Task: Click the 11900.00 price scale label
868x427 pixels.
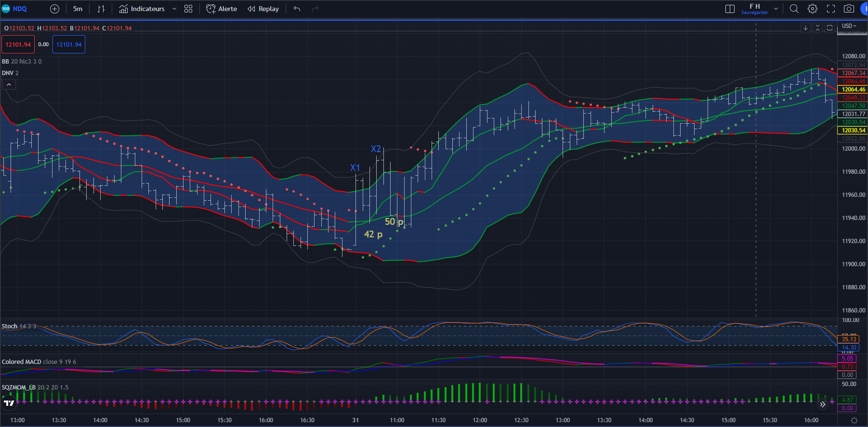Action: point(854,264)
